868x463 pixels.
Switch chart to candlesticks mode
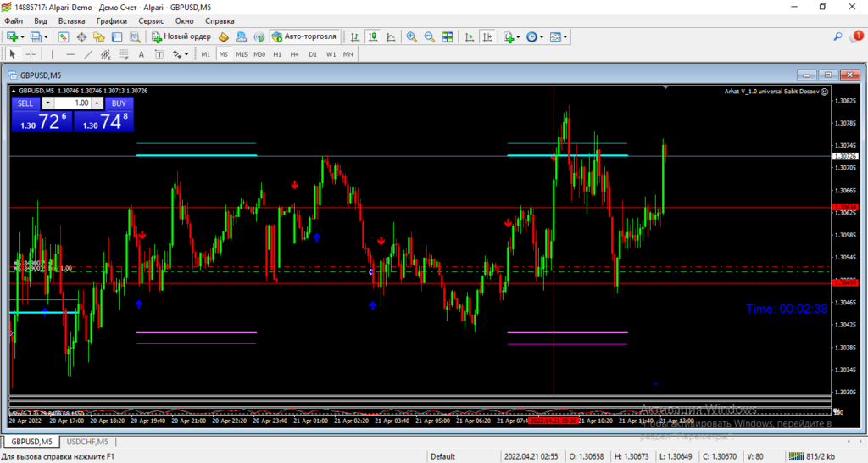point(373,37)
